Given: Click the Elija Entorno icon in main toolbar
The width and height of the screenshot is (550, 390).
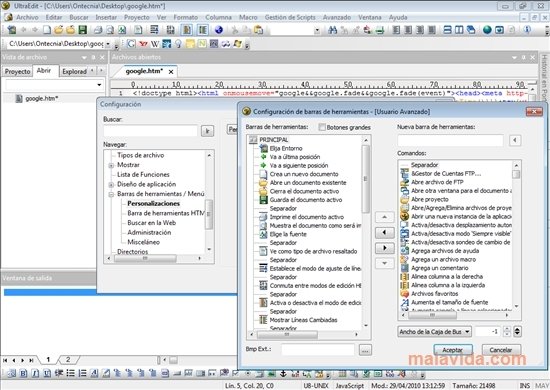Looking at the screenshot, I should 12,30.
